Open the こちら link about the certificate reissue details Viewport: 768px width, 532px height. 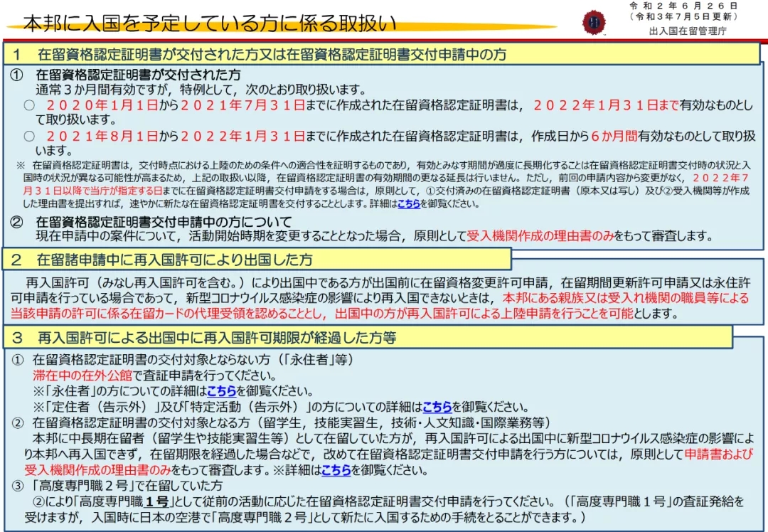pyautogui.click(x=409, y=203)
